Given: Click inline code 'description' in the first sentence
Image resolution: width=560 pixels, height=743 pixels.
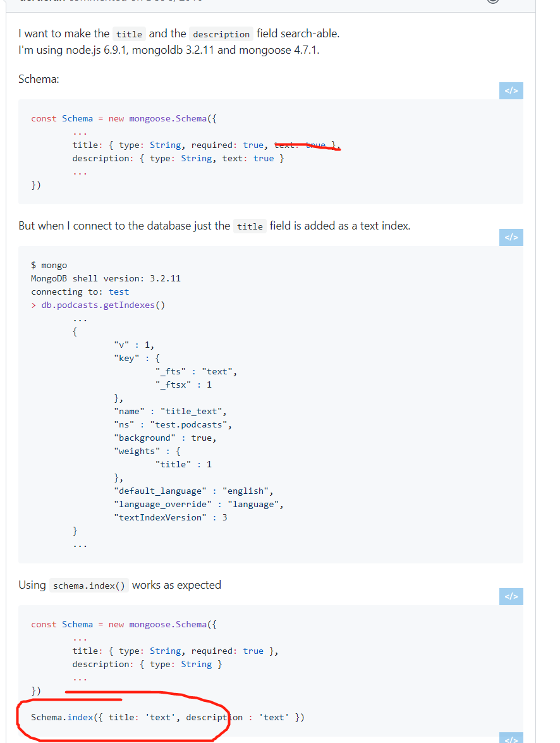Looking at the screenshot, I should click(x=221, y=34).
